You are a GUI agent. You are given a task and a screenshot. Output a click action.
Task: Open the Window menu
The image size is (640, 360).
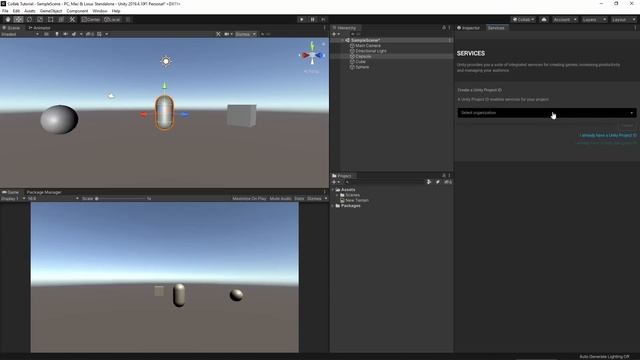pyautogui.click(x=100, y=11)
